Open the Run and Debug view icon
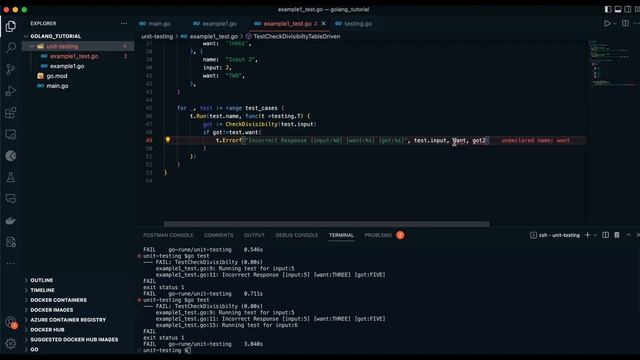Image resolution: width=640 pixels, height=360 pixels. (11, 91)
